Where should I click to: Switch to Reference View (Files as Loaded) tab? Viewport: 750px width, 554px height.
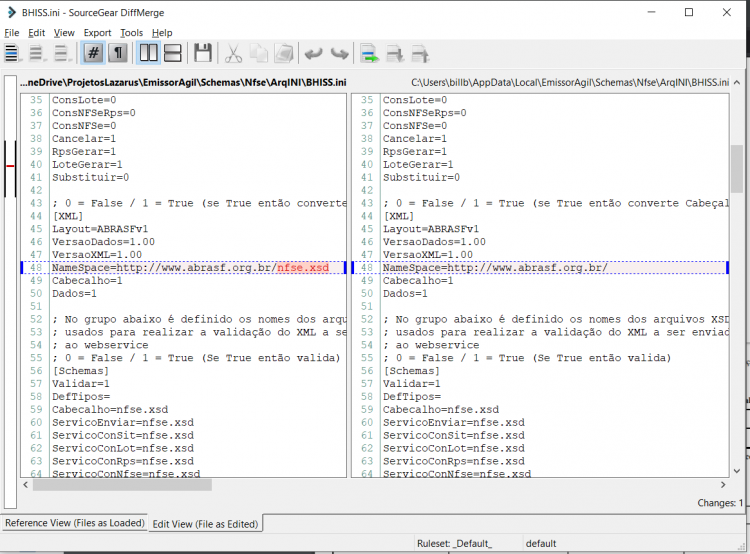pyautogui.click(x=75, y=523)
